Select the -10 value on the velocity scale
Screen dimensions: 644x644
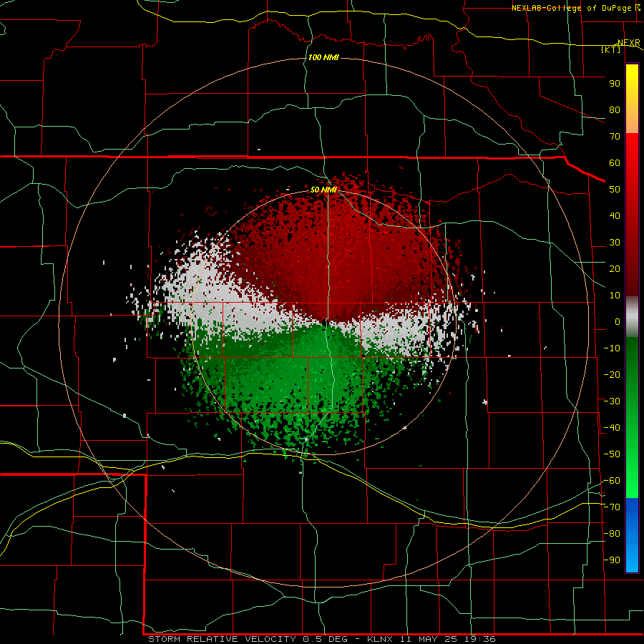(612, 348)
